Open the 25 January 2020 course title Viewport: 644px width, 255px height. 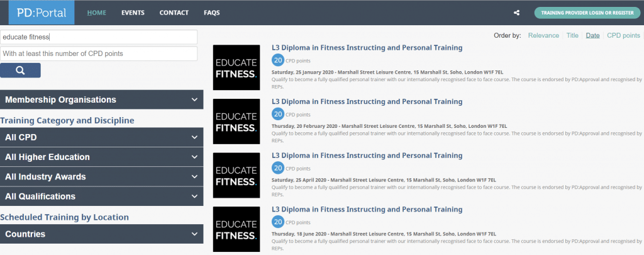367,48
